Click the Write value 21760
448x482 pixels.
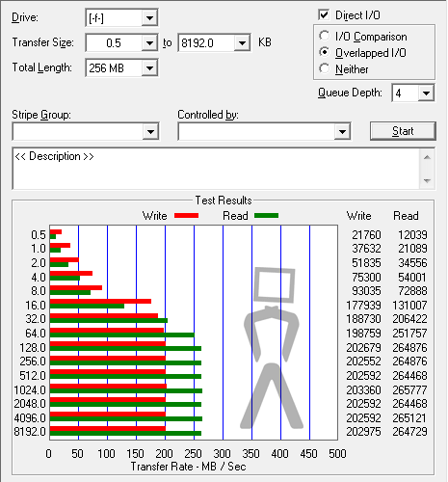click(366, 235)
